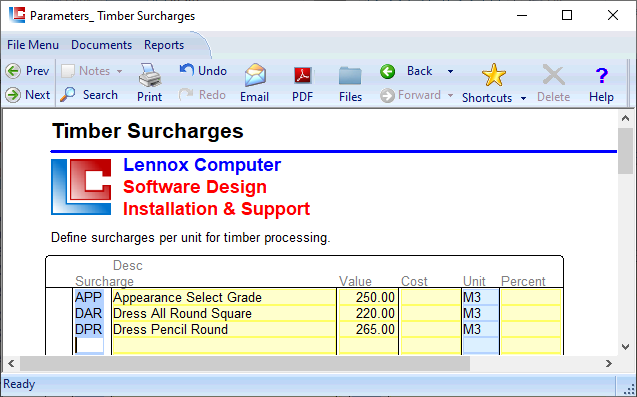Image resolution: width=637 pixels, height=397 pixels.
Task: Click the 250.00 value cell
Action: tap(368, 297)
